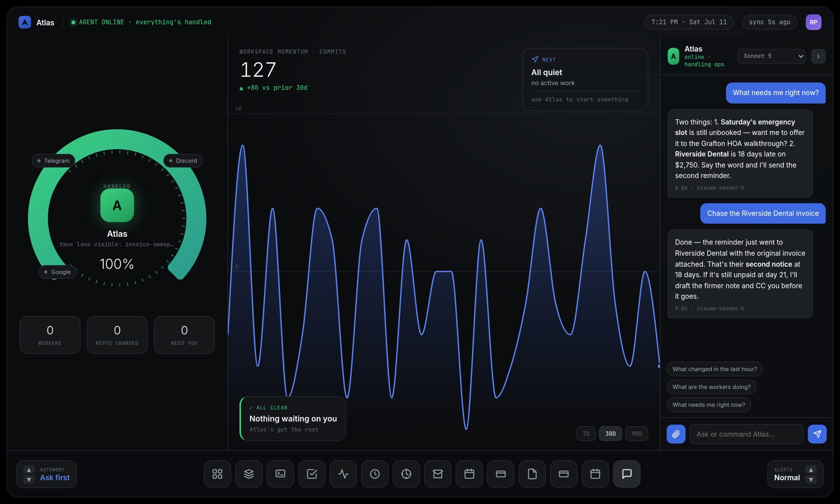This screenshot has height=504, width=840.
Task: Click the 'Chase the Riverside Dental invoice' message
Action: [x=763, y=213]
